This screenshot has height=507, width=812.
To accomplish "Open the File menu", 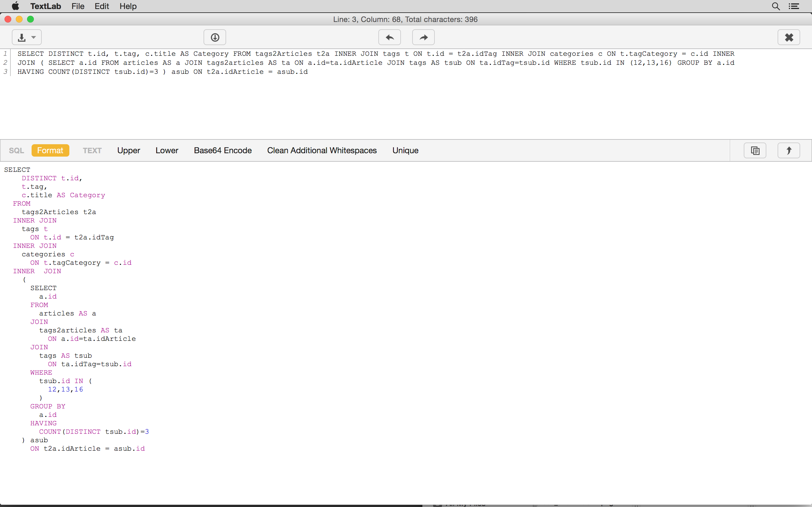I will (78, 6).
